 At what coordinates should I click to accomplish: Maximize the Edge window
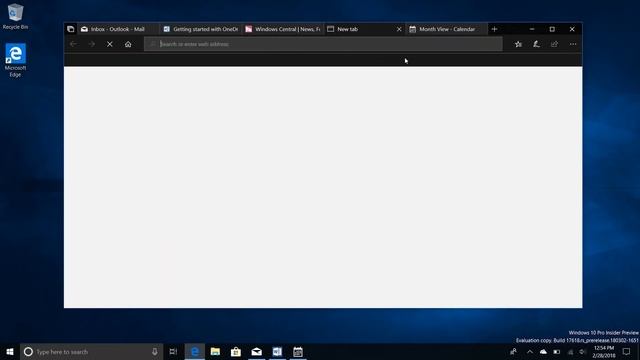coord(552,29)
